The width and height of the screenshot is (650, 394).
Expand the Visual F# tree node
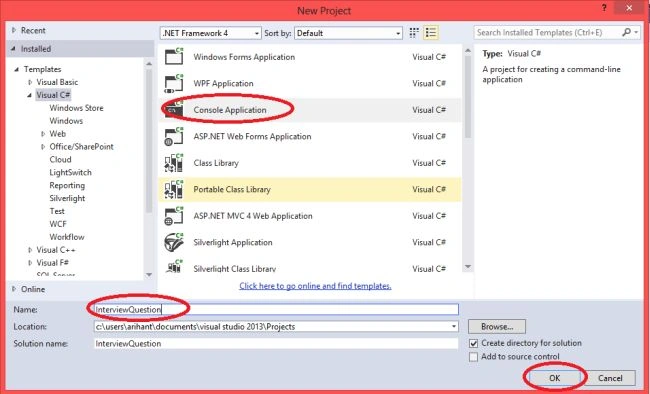30,263
